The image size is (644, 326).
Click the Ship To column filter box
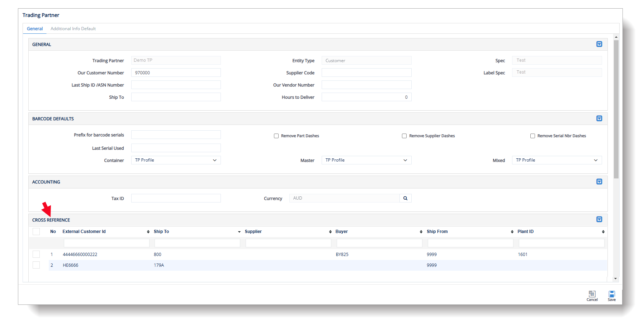click(197, 243)
